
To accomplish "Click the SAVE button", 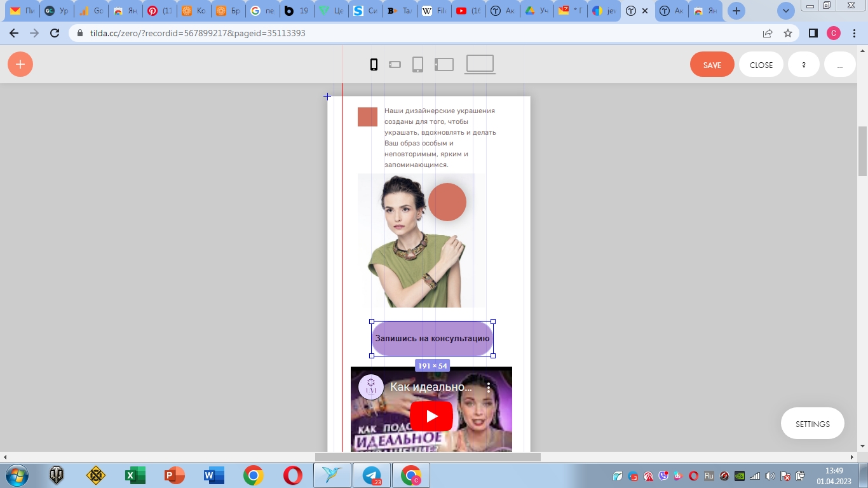I will coord(712,65).
